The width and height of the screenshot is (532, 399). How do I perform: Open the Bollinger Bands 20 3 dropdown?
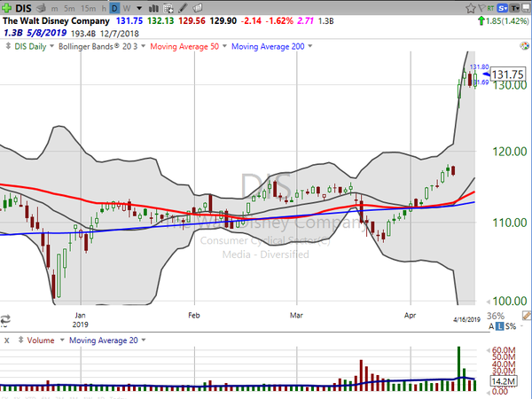[x=143, y=46]
